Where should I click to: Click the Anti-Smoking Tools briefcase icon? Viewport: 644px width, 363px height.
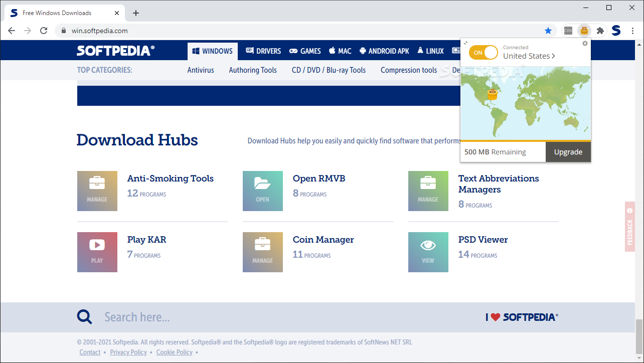[x=97, y=191]
